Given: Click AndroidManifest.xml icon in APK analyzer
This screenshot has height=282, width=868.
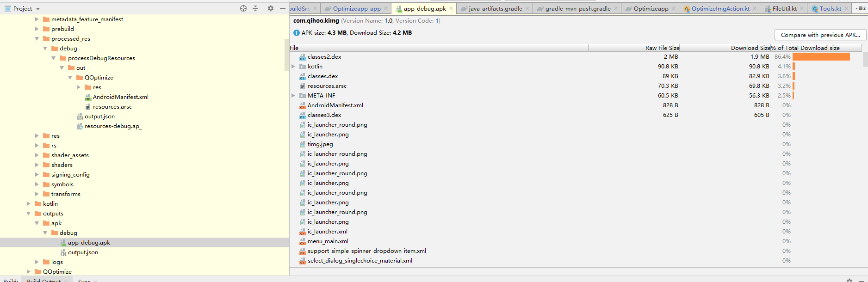Looking at the screenshot, I should pyautogui.click(x=303, y=105).
